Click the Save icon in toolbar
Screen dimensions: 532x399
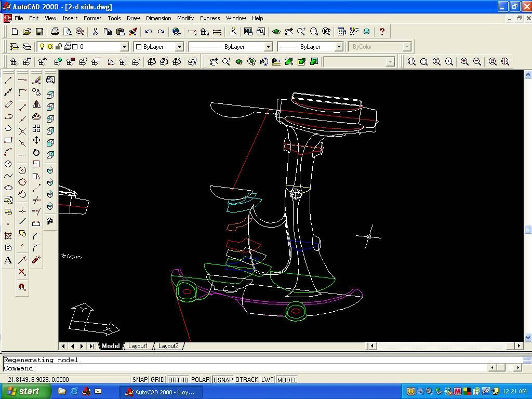pos(39,32)
